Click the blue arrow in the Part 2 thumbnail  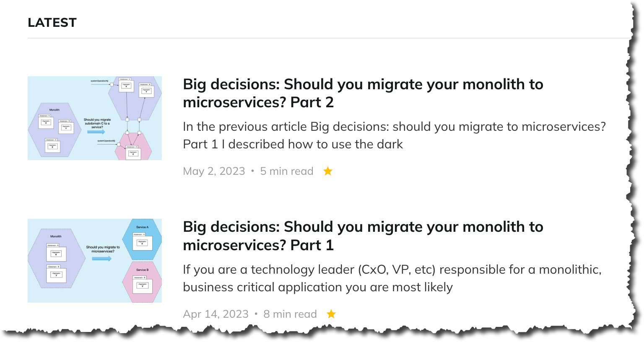(96, 132)
